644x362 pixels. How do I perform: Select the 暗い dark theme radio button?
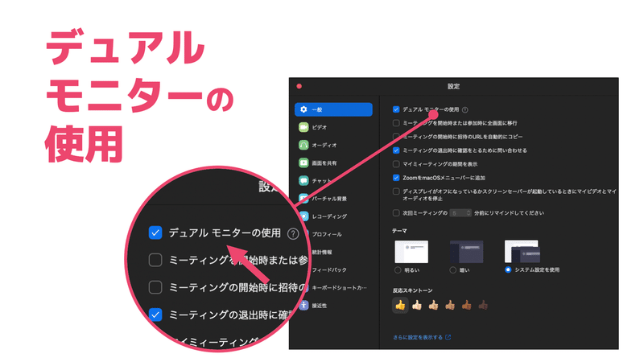(452, 270)
